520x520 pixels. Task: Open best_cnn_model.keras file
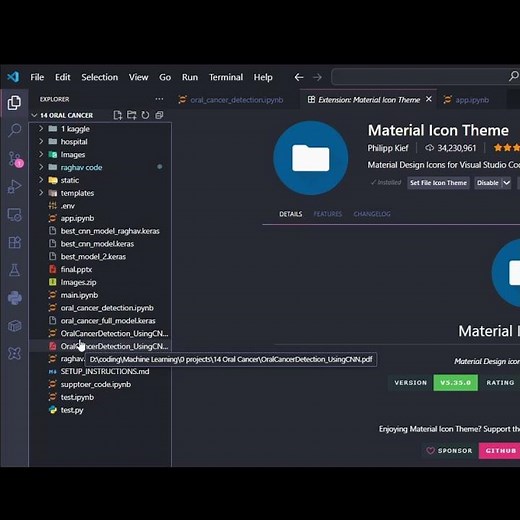100,244
